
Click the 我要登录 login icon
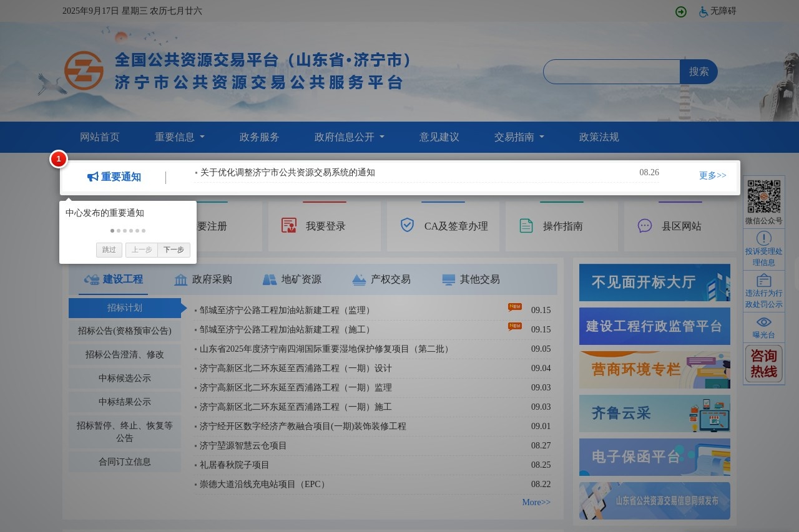pyautogui.click(x=288, y=225)
